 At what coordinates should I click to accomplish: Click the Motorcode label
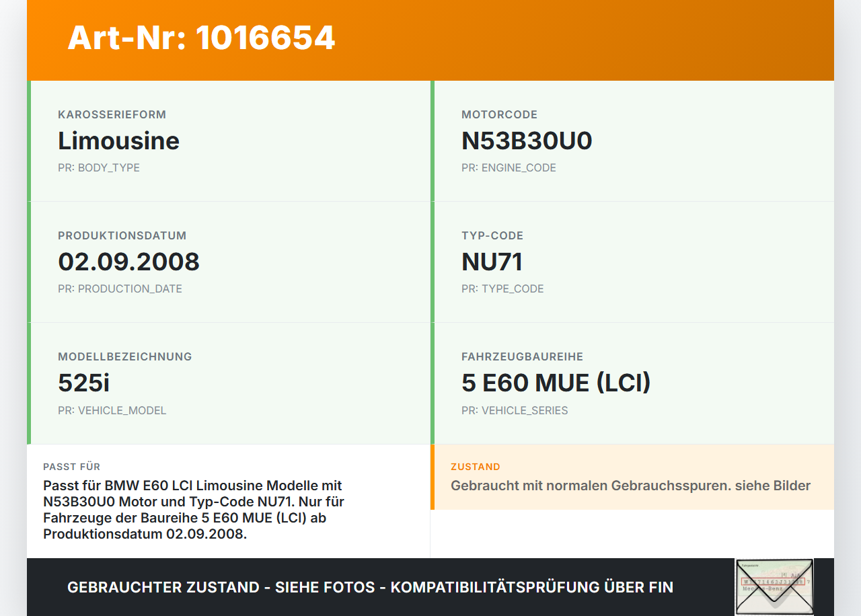coord(499,115)
